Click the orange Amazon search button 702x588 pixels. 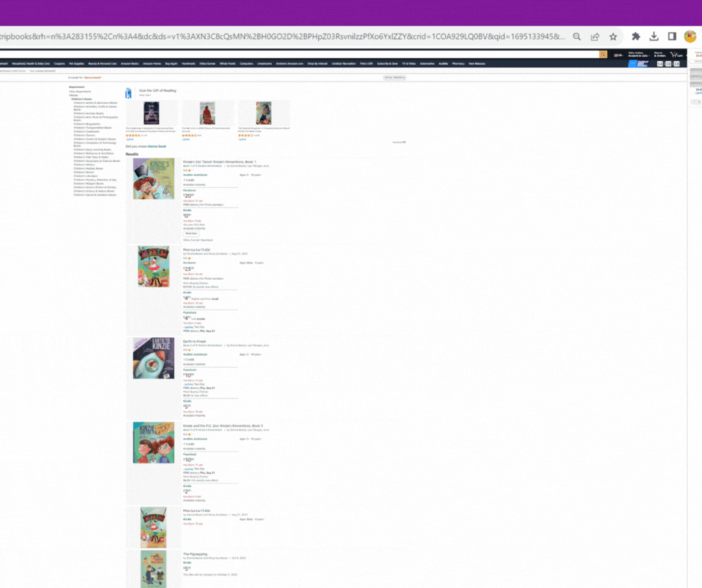[x=603, y=54]
